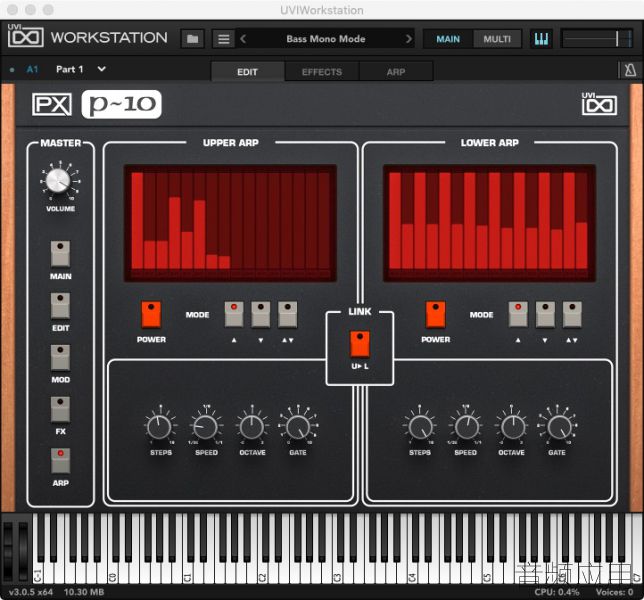Open the preset browser folder icon
644x600 pixels.
[192, 39]
